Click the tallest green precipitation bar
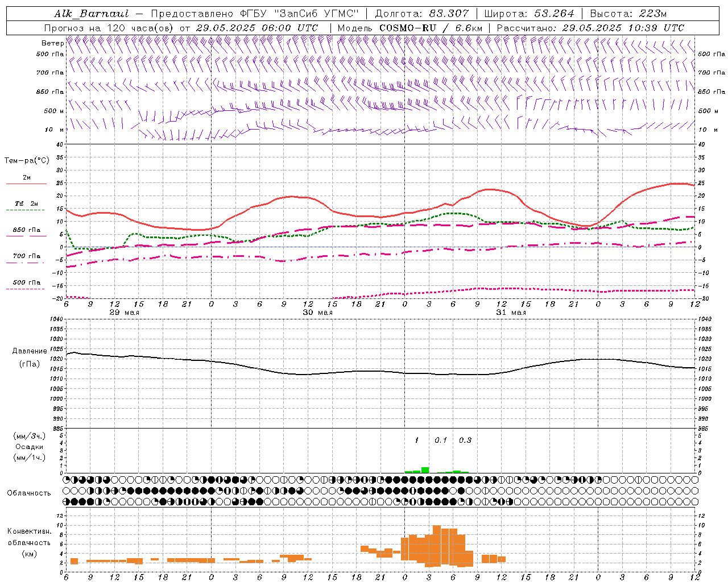 425,470
